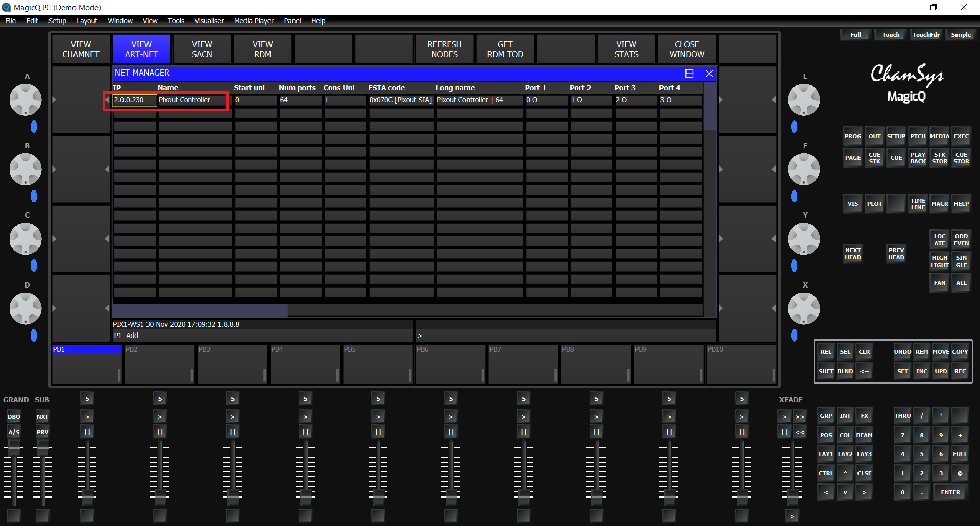Switch panel layout to Touch
Viewport: 980px width, 526px height.
[x=891, y=35]
